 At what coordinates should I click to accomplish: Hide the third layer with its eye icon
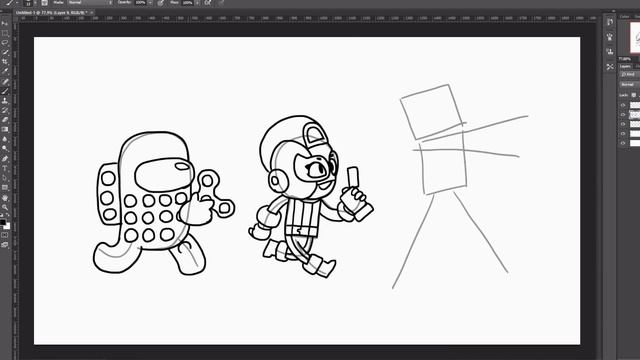pyautogui.click(x=623, y=124)
